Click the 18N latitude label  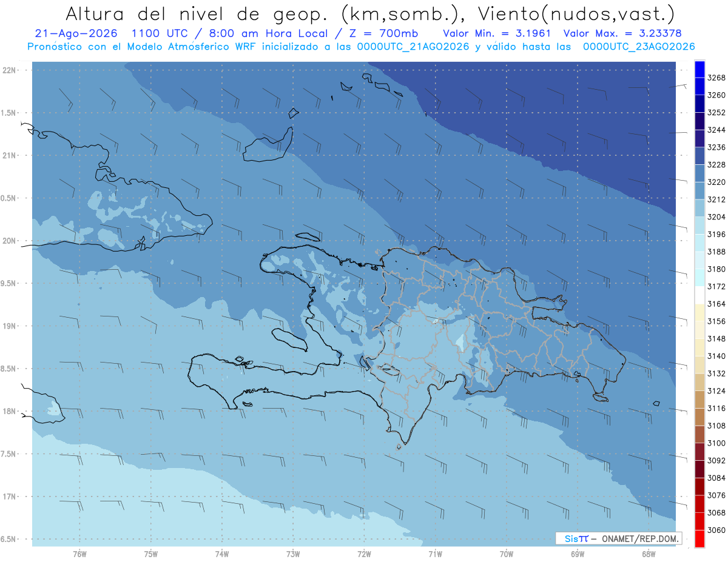(x=10, y=412)
